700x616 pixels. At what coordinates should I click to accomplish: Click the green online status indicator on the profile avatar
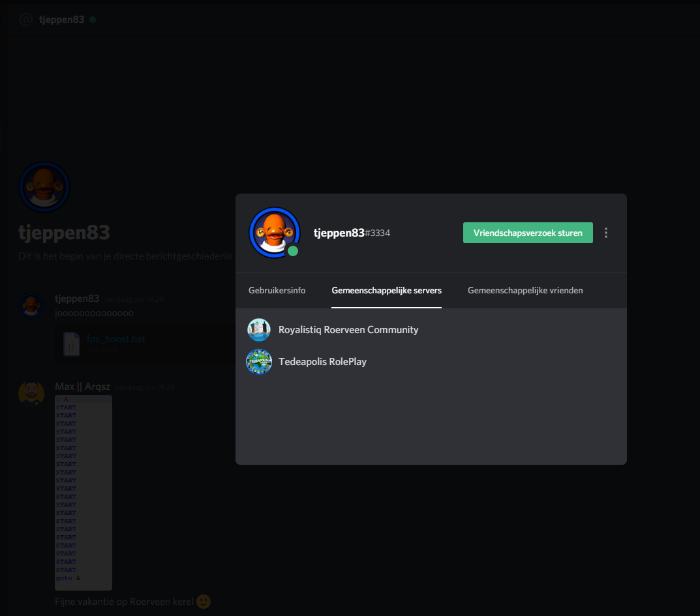[x=293, y=251]
